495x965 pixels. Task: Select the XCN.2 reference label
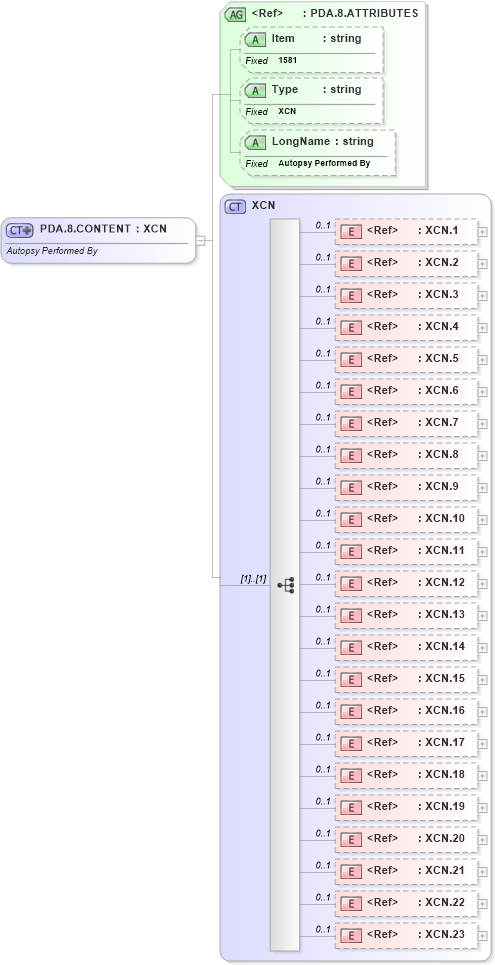tap(412, 262)
